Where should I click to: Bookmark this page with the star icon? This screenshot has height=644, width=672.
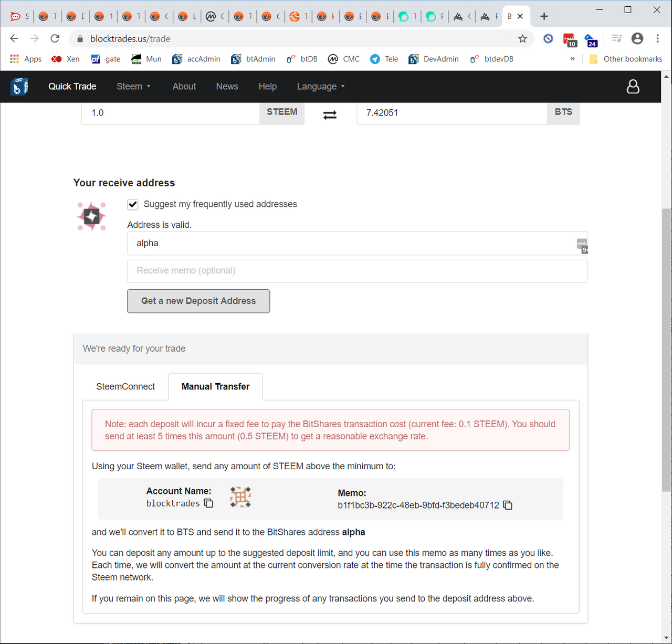[522, 38]
